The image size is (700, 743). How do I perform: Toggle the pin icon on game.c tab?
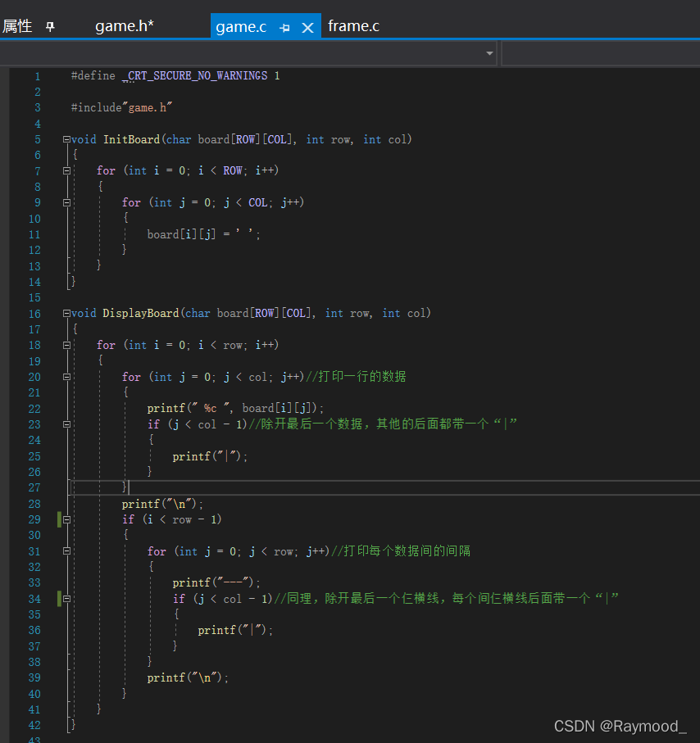(284, 28)
